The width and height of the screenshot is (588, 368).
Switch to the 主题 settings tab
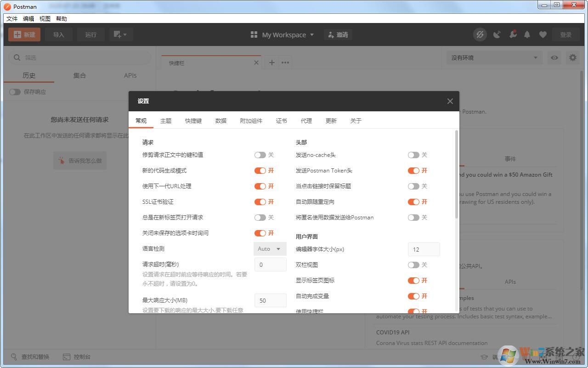tap(165, 121)
